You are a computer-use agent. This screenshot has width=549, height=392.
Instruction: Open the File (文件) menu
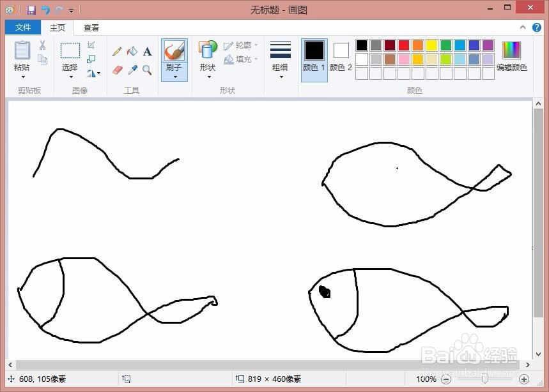23,27
